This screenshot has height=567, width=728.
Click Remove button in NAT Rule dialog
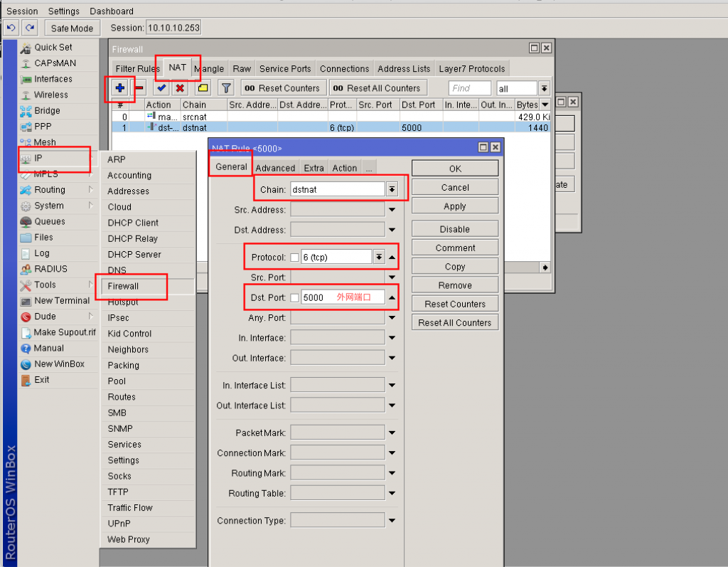[455, 285]
